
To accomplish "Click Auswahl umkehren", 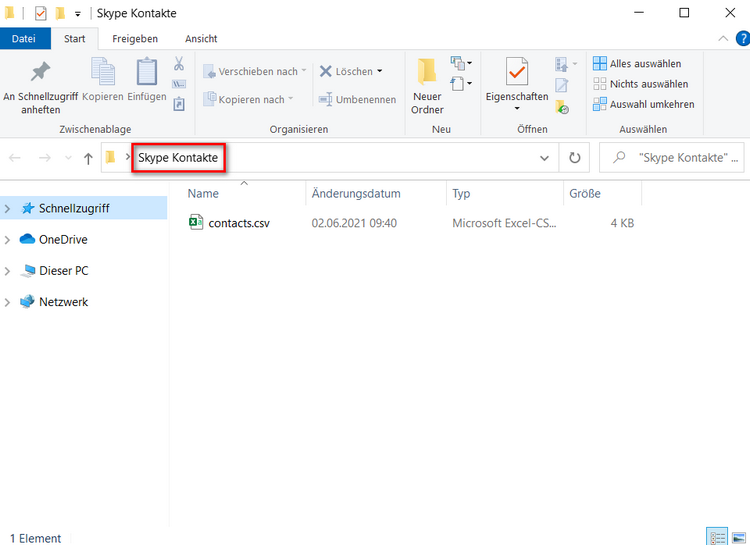I will coord(643,104).
